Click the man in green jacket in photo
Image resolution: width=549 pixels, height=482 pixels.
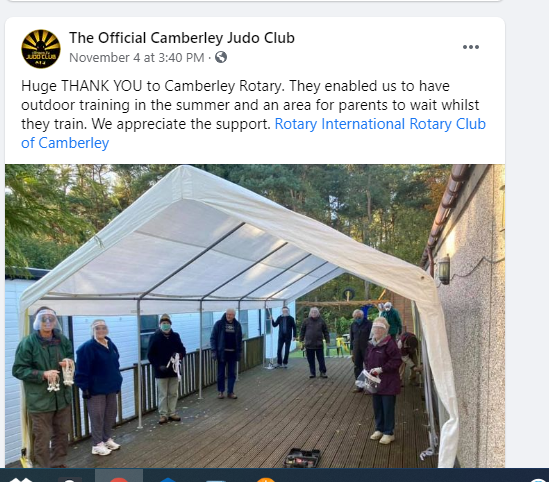pos(44,387)
